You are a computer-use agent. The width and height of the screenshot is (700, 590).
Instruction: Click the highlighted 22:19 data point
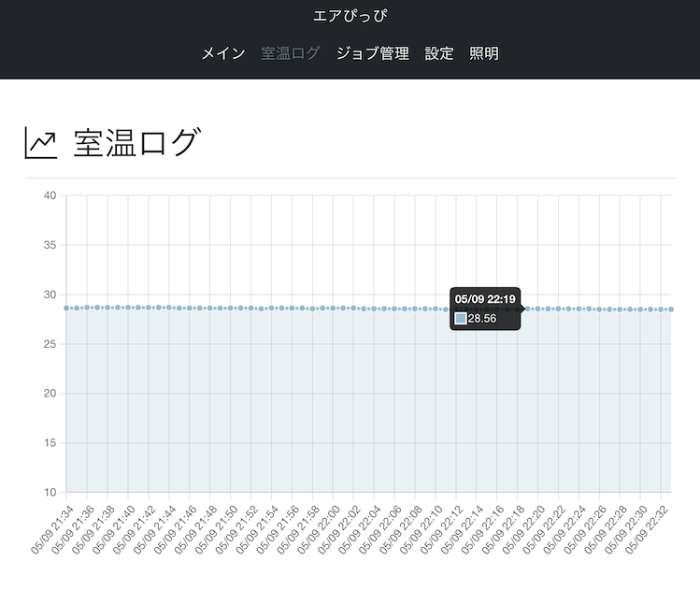[x=525, y=309]
